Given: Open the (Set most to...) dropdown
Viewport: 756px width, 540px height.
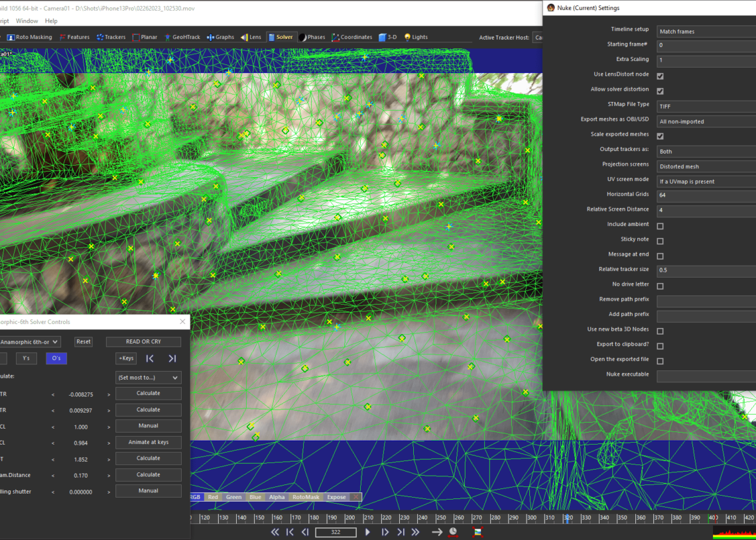Looking at the screenshot, I should 148,376.
